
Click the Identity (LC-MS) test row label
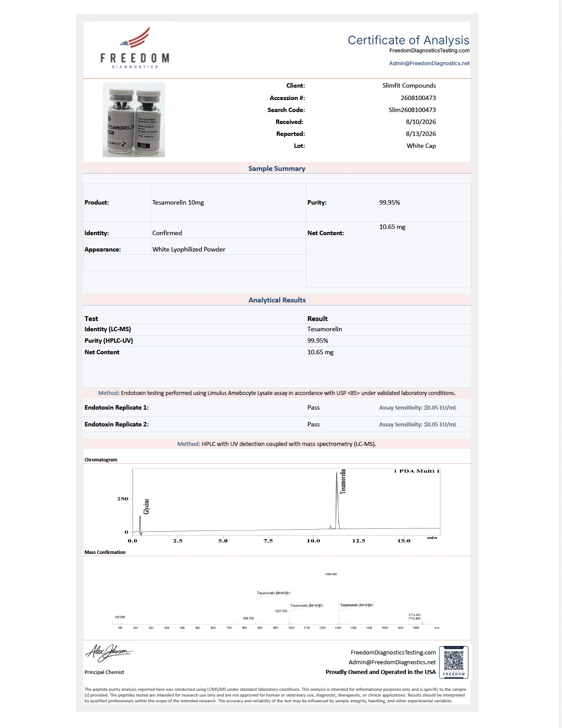click(108, 329)
